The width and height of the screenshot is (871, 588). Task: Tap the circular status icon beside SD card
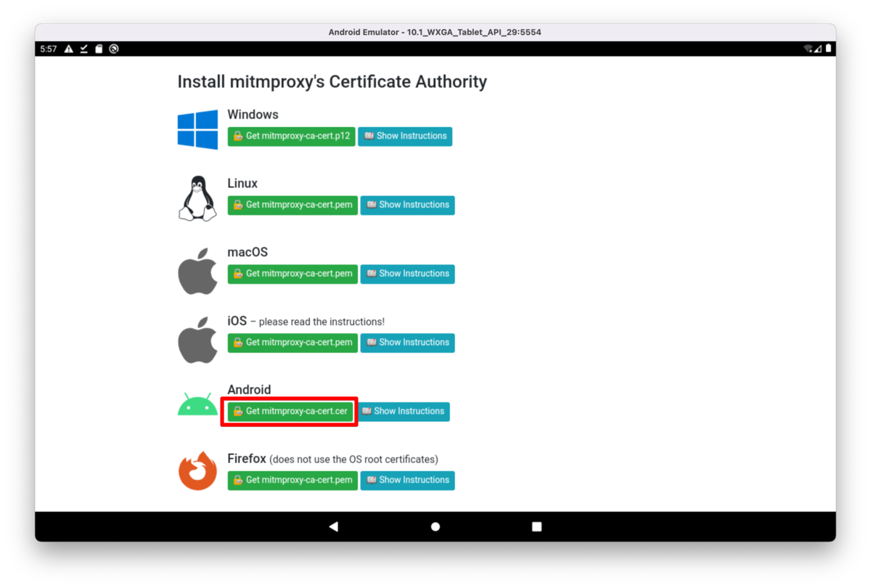pos(114,49)
